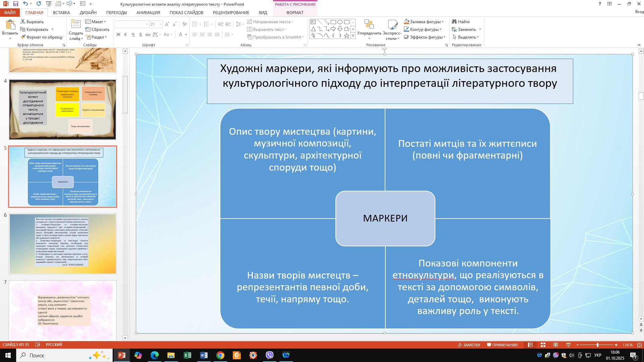
Task: Expand the Layout (Макет) dropdown
Action: 97,22
